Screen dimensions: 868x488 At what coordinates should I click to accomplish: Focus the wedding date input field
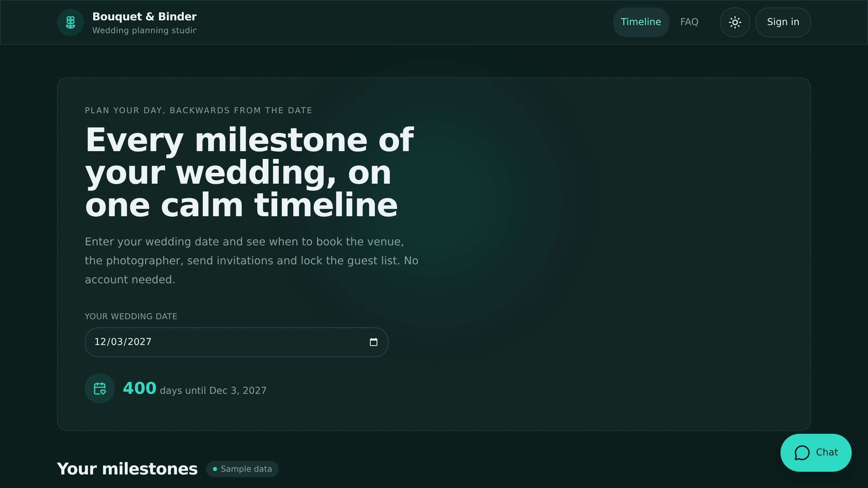pyautogui.click(x=236, y=342)
